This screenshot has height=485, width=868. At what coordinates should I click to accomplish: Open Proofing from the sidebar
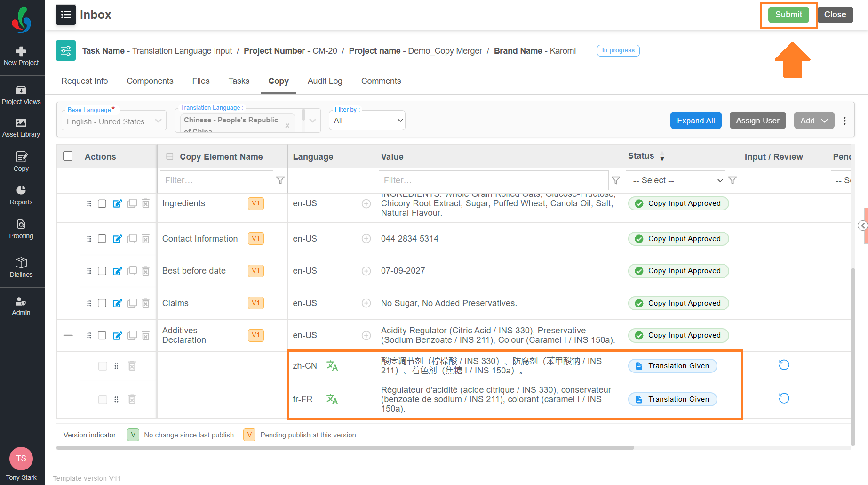(x=21, y=229)
